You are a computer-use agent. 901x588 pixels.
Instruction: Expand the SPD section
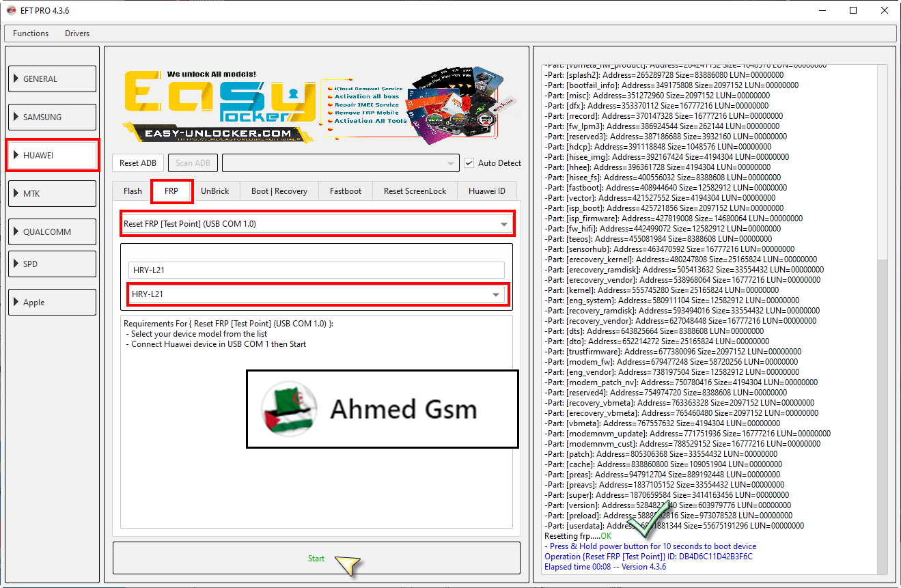(x=52, y=264)
